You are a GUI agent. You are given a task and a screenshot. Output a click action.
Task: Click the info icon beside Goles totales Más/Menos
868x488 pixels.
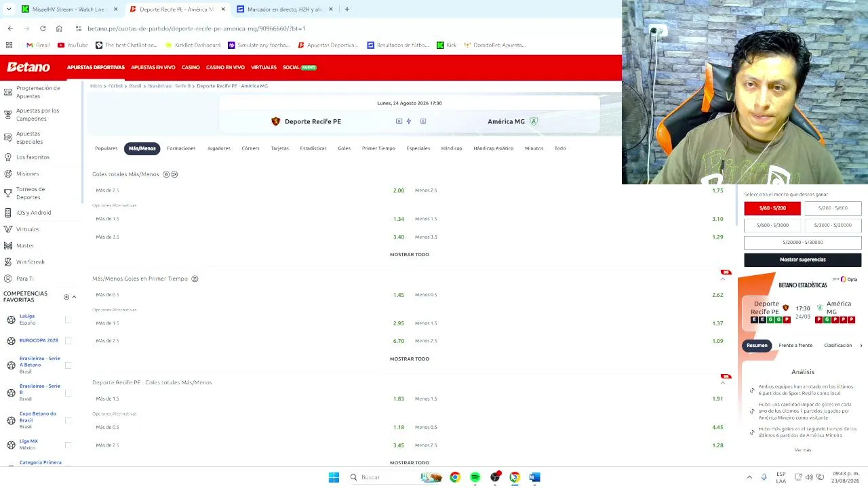pyautogui.click(x=166, y=174)
